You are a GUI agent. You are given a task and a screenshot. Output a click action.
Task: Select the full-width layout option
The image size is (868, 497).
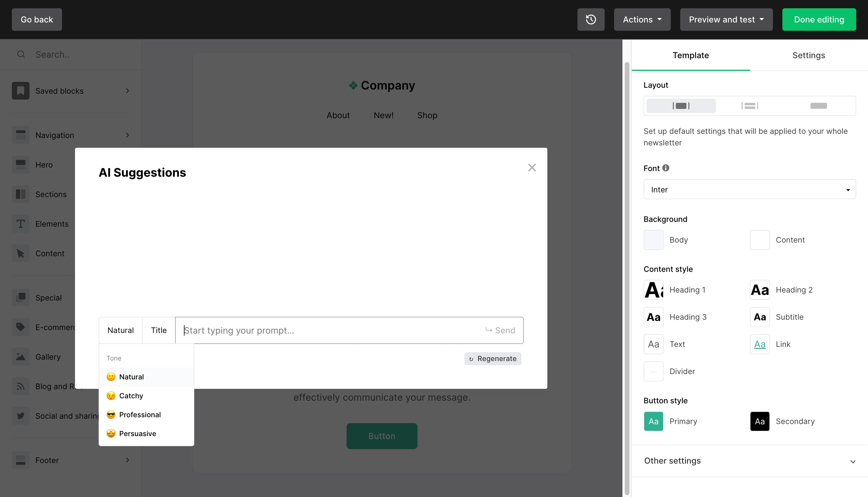pos(818,106)
